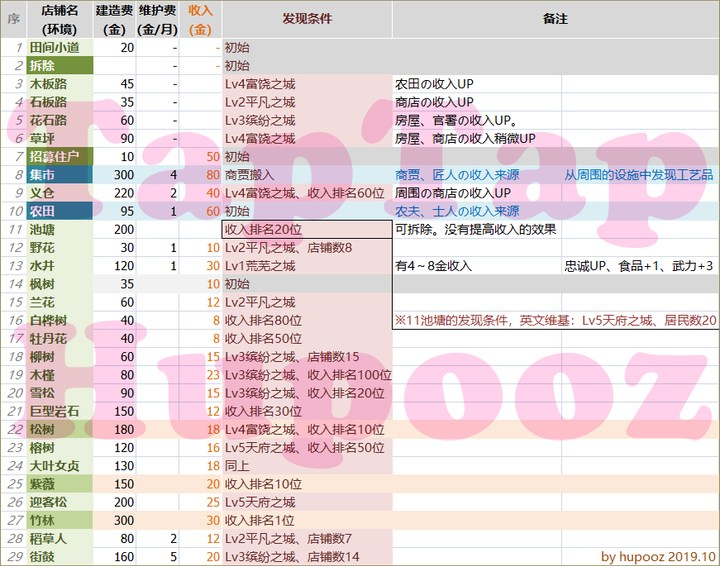The width and height of the screenshot is (720, 566).
Task: Select 可拆除。没有提高收入的效果 note
Action: coord(475,229)
